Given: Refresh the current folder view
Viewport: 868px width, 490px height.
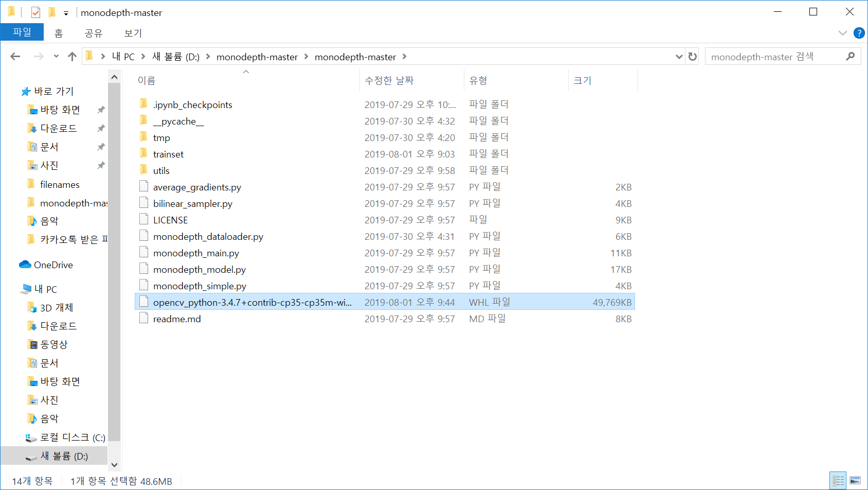Looking at the screenshot, I should coord(693,57).
